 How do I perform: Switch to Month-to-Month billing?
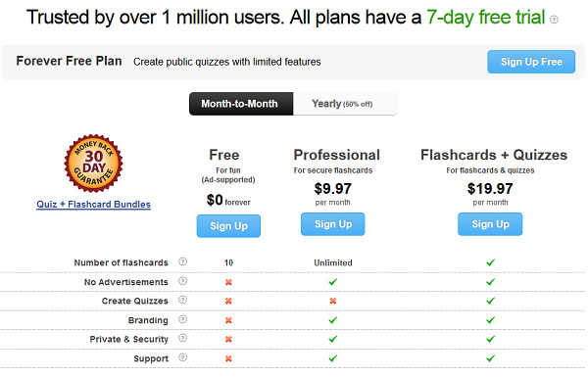coord(241,104)
